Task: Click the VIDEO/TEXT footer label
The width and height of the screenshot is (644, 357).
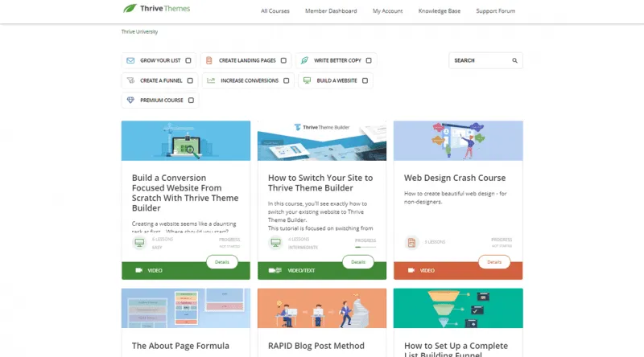Action: pos(301,270)
